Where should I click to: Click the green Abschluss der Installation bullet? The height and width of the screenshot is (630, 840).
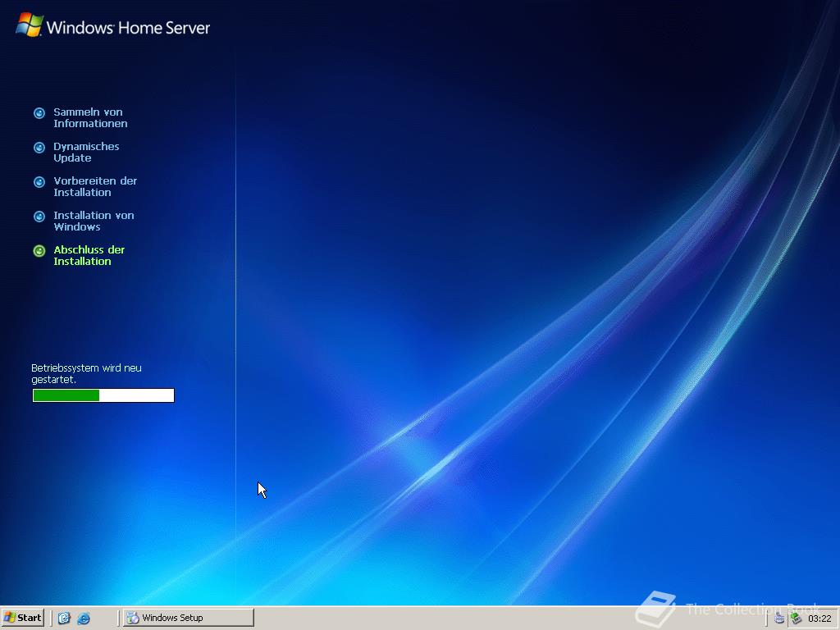[x=39, y=251]
